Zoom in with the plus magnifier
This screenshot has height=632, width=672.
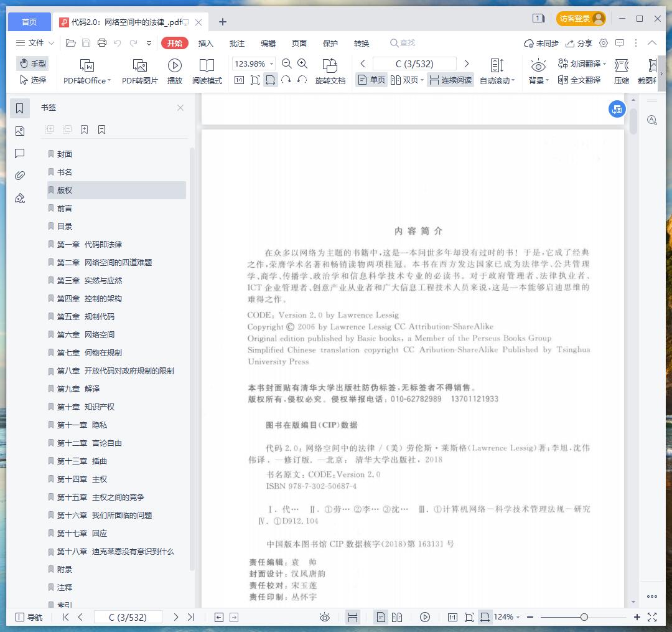coord(302,64)
